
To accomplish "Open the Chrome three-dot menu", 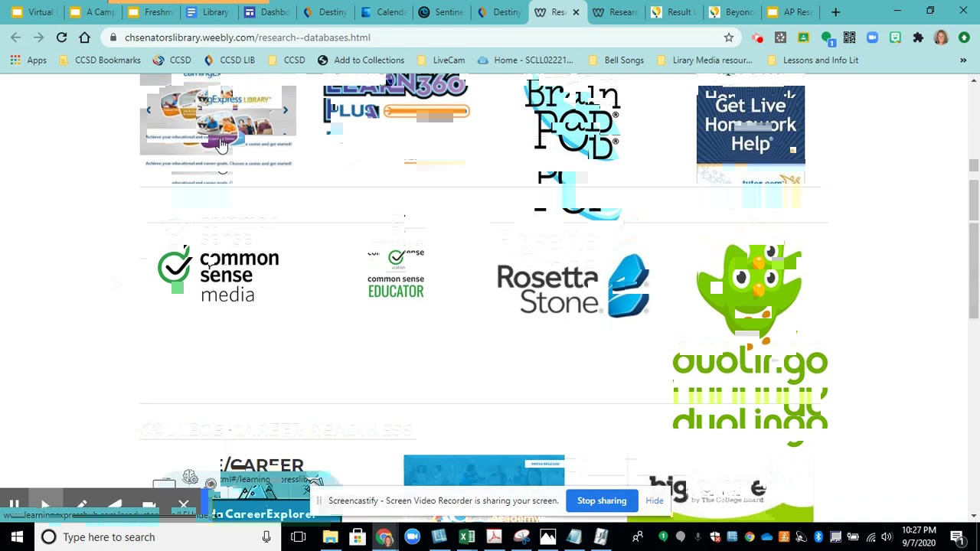I will pos(964,37).
